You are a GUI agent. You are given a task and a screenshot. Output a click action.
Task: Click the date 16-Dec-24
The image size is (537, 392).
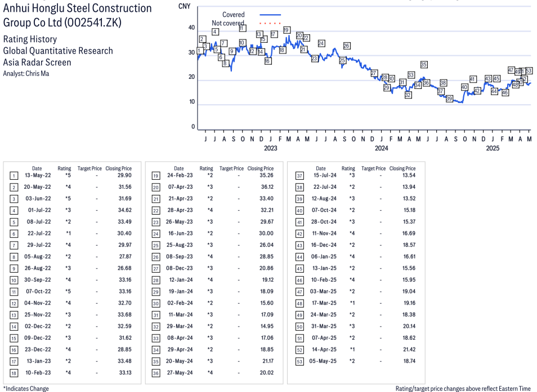tap(324, 245)
